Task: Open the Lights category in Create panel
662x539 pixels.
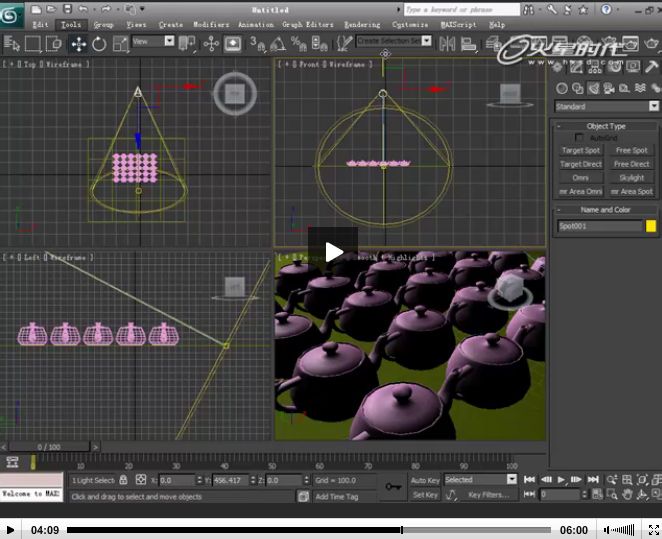Action: click(594, 89)
